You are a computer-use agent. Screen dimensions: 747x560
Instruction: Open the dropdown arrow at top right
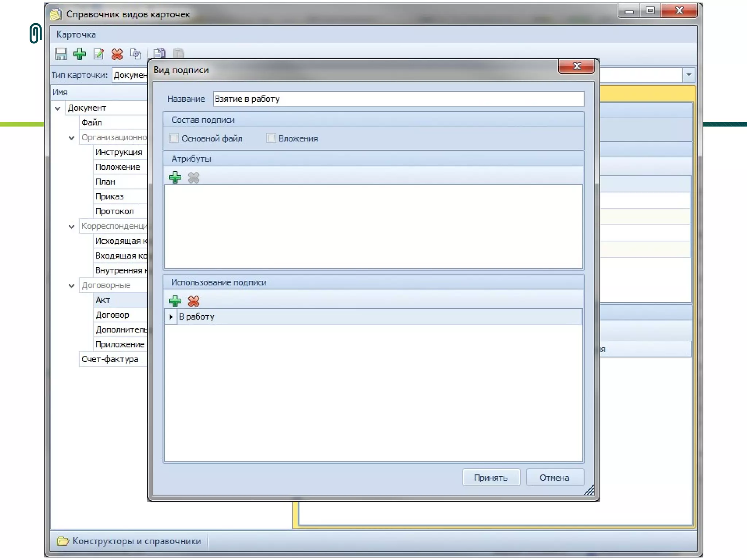tap(688, 75)
